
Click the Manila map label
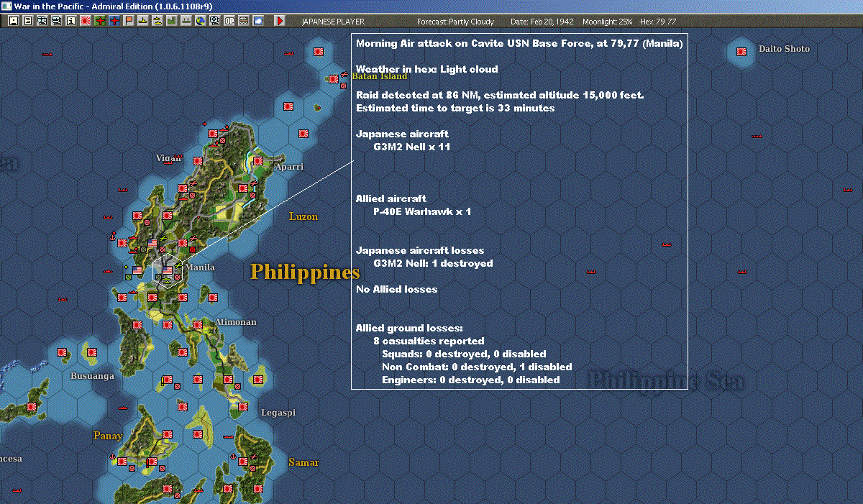pos(201,267)
